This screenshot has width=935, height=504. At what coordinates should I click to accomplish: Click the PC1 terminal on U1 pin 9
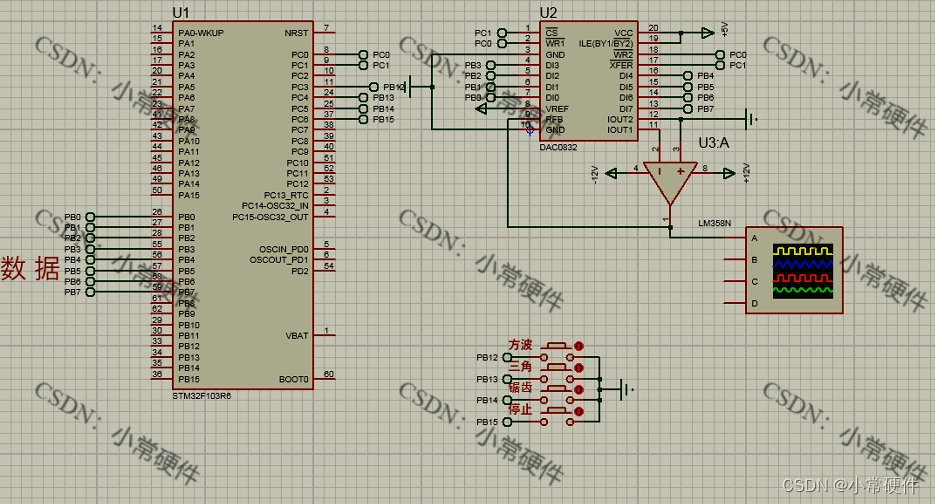point(363,65)
